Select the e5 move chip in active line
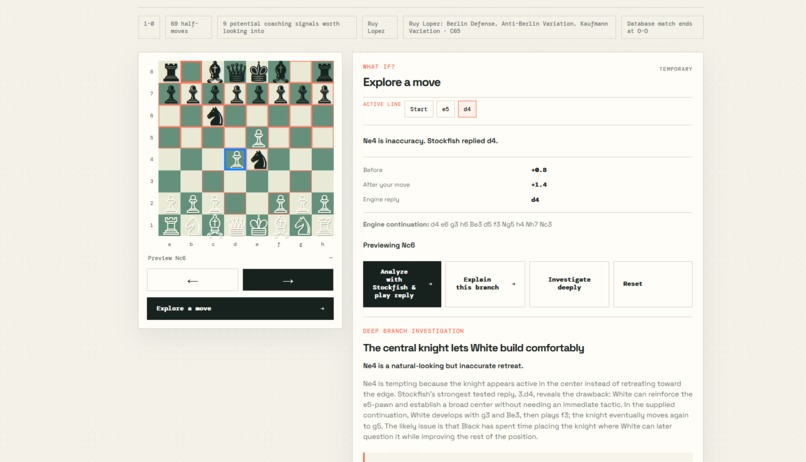This screenshot has width=806, height=462. point(446,109)
